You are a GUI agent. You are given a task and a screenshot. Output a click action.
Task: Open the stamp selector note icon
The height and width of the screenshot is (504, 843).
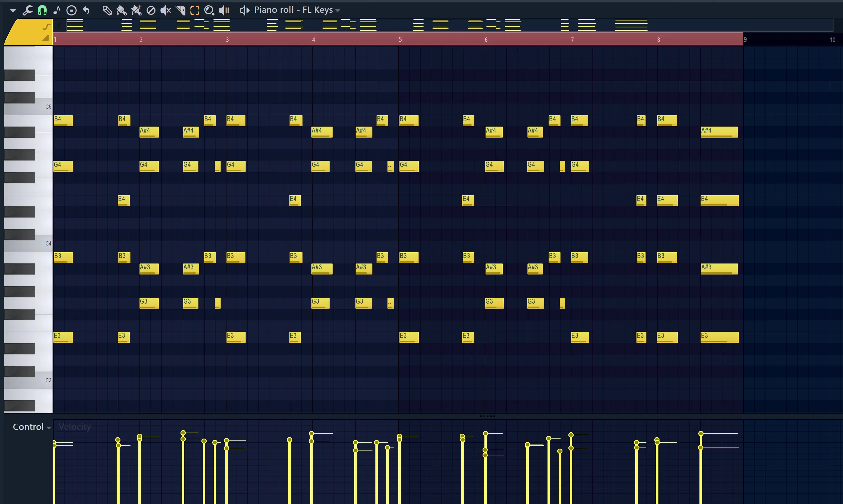click(x=57, y=10)
